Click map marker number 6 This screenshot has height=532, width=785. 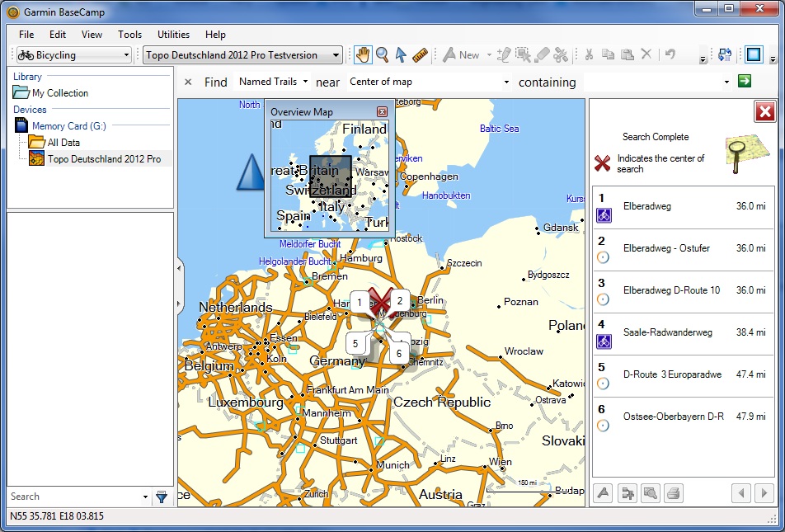[399, 353]
